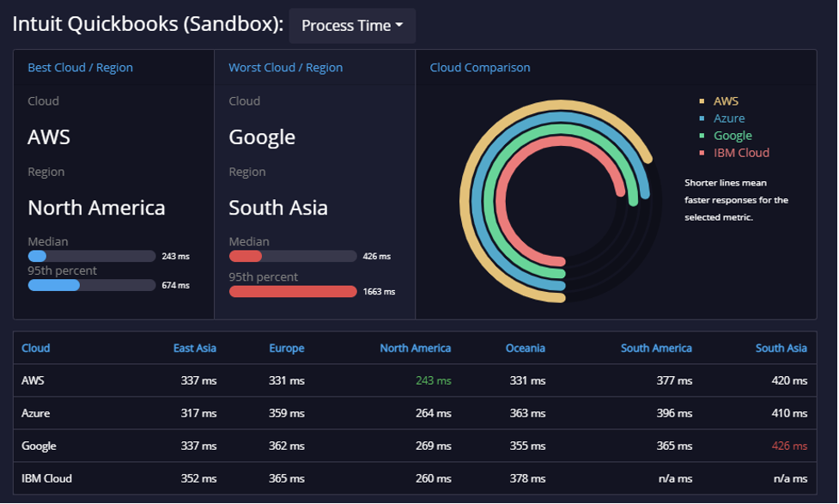Click Azure South Asia 410 ms cell
Image resolution: width=839 pixels, height=504 pixels.
[x=789, y=413]
